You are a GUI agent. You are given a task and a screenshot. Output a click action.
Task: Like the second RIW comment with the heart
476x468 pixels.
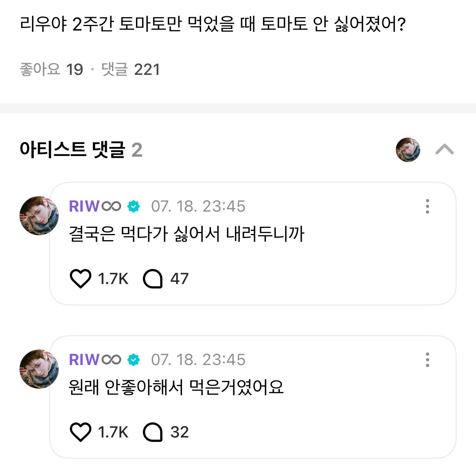pyautogui.click(x=81, y=432)
